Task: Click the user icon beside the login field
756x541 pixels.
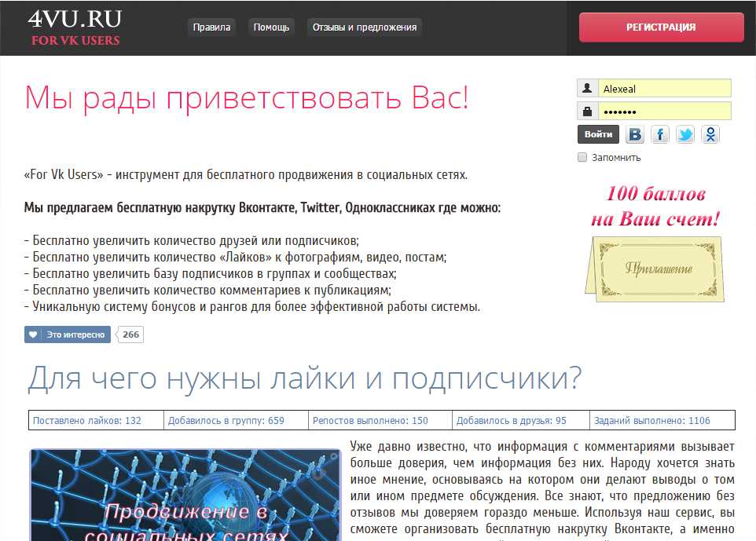Action: [587, 88]
